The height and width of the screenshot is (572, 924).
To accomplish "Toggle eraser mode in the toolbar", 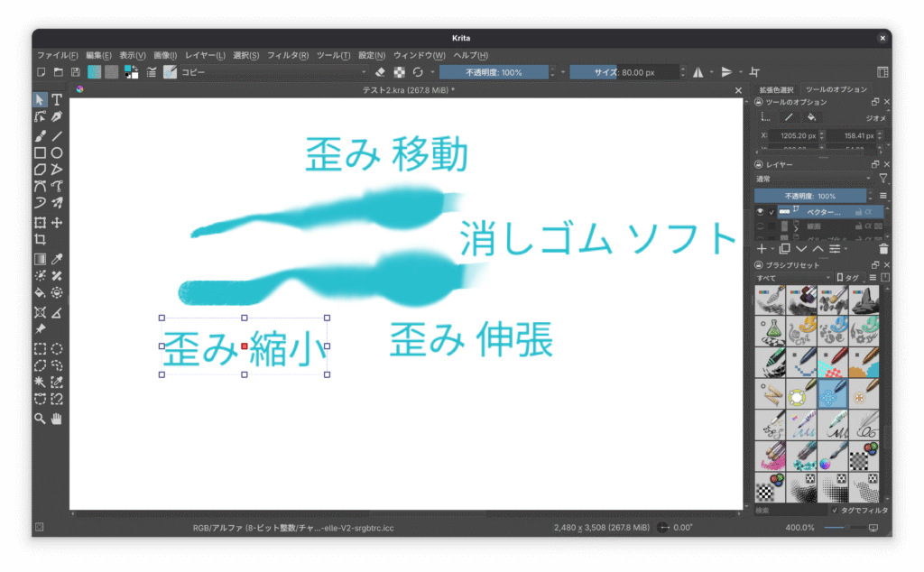I will point(380,72).
